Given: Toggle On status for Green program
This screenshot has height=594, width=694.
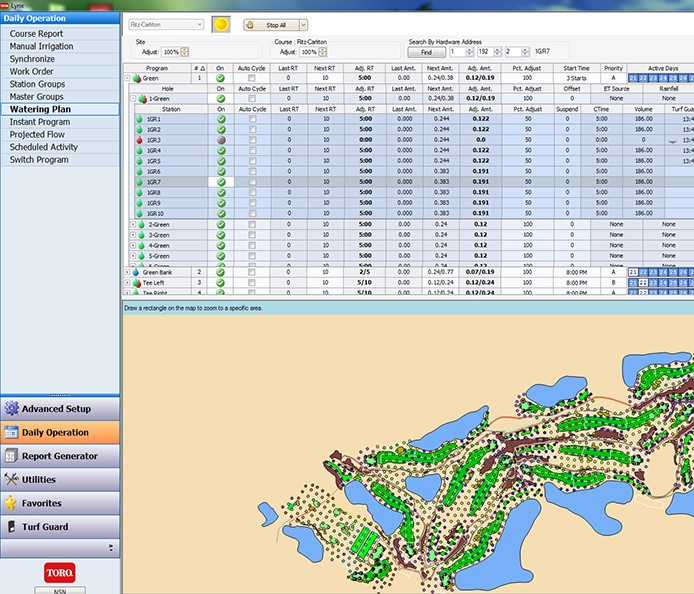Looking at the screenshot, I should pyautogui.click(x=220, y=78).
